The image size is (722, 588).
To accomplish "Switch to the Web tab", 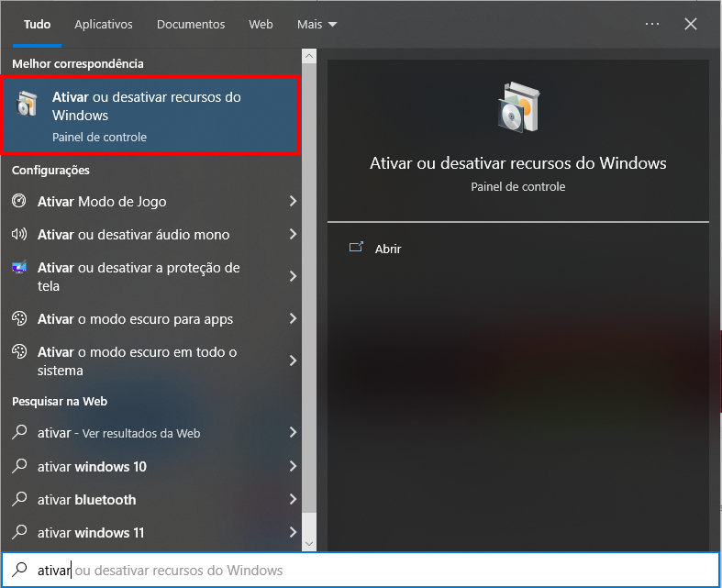I will click(261, 25).
